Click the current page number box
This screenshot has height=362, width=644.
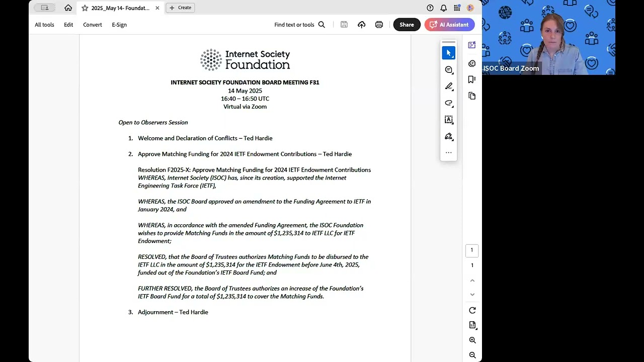coord(472,250)
